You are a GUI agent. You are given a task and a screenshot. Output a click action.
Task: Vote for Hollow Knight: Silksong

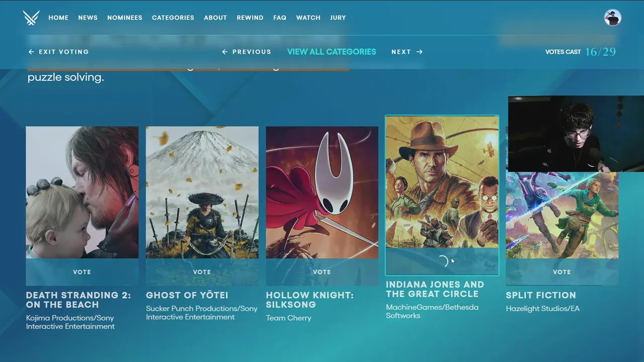pos(322,272)
